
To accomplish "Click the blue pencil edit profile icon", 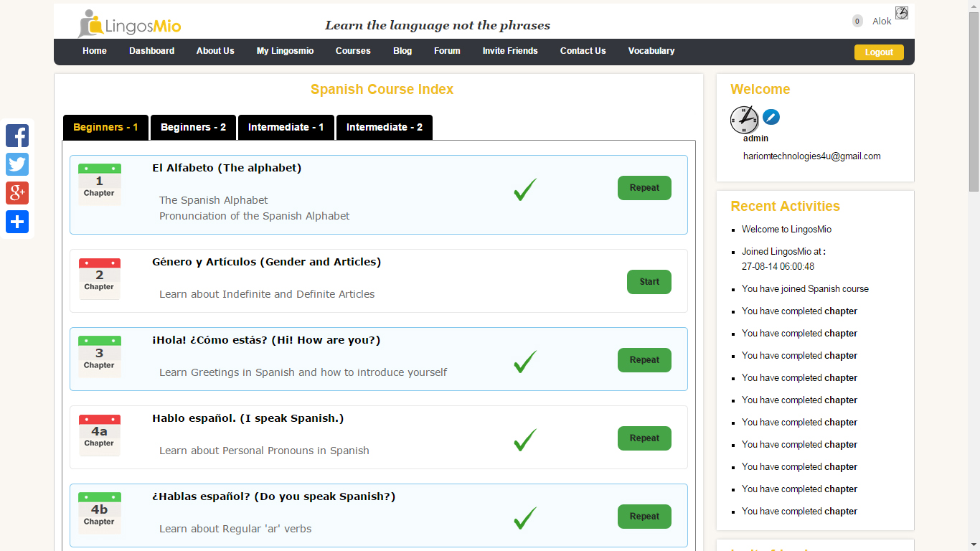I will click(x=771, y=117).
